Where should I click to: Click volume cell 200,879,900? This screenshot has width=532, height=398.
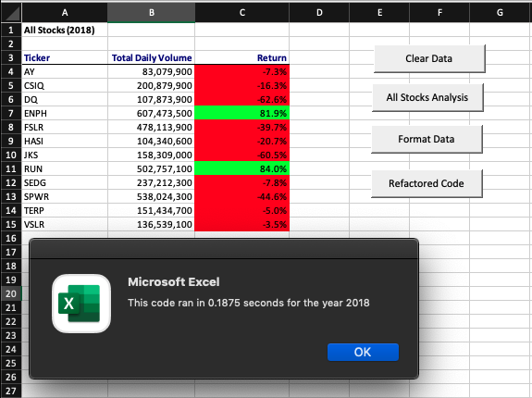[152, 85]
